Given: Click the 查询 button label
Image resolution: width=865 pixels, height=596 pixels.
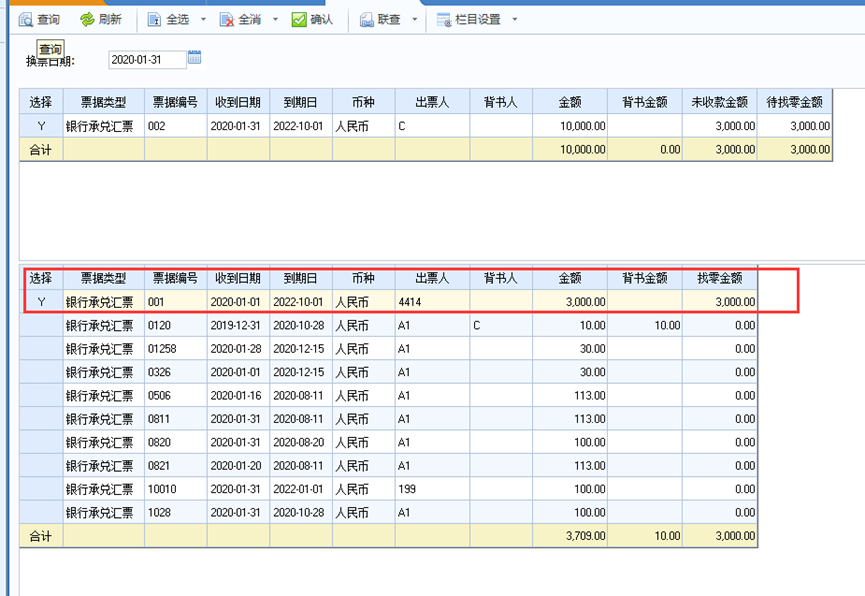Looking at the screenshot, I should click(49, 20).
